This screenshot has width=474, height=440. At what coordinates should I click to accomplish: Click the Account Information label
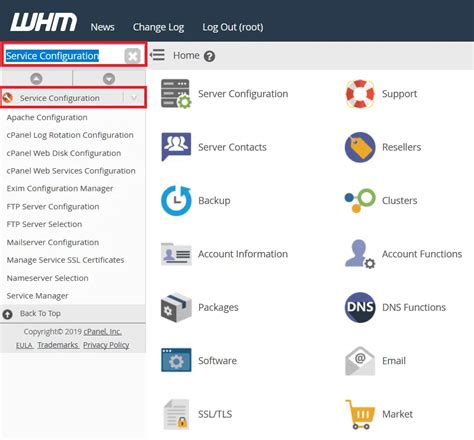pyautogui.click(x=243, y=254)
